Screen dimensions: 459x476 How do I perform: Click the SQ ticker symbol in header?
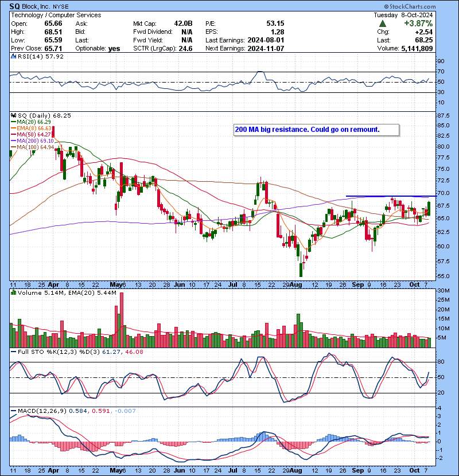click(x=14, y=6)
